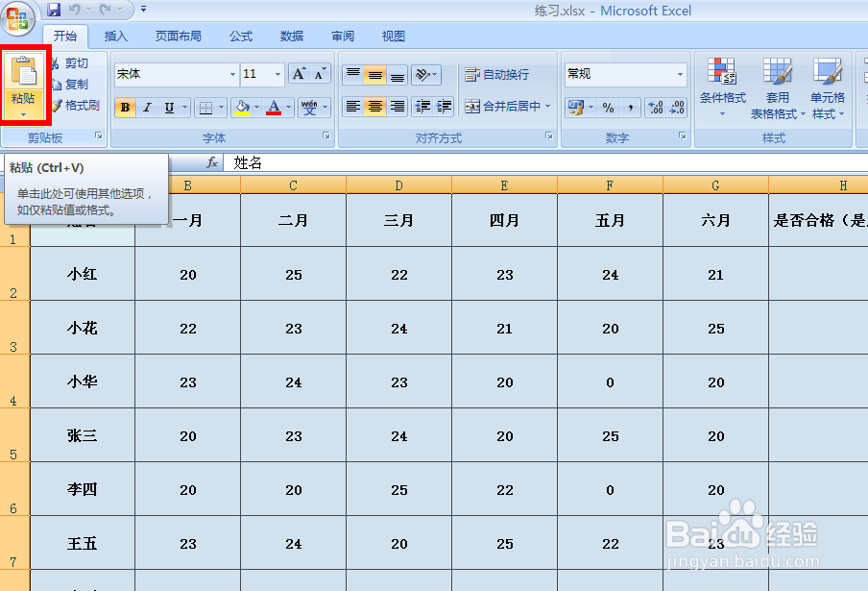Increase indent icon
The height and width of the screenshot is (591, 868).
coord(444,107)
